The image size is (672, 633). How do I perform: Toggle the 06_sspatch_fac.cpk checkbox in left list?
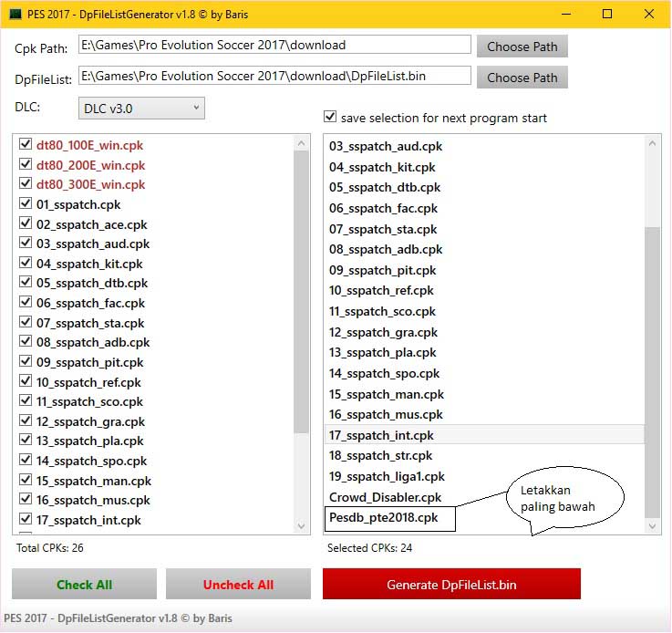pos(26,302)
